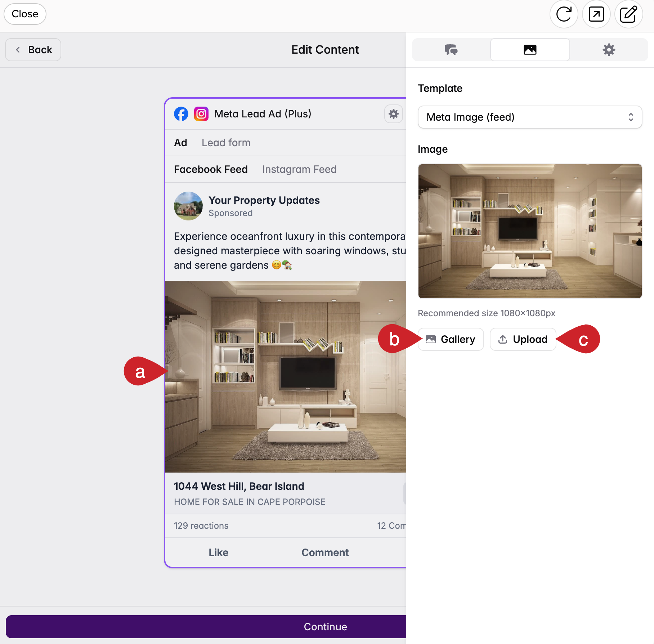This screenshot has height=644, width=654.
Task: Select the Facebook Feed tab
Action: (211, 169)
